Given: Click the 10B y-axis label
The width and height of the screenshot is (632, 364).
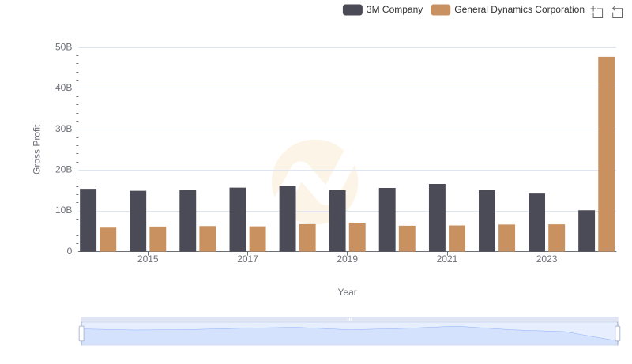Looking at the screenshot, I should point(63,210).
